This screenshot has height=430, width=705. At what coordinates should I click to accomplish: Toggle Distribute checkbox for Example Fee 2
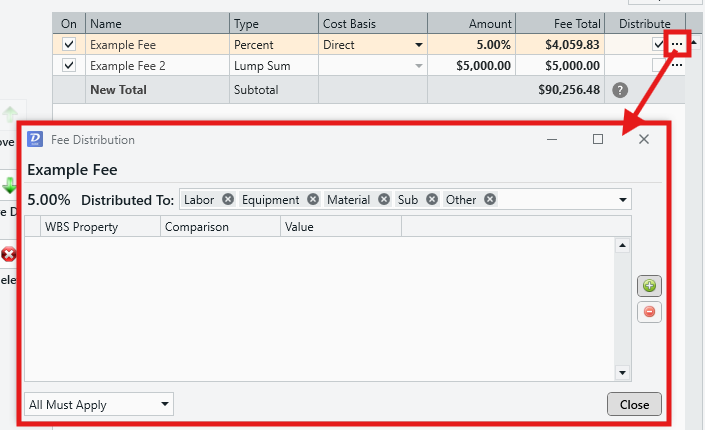click(658, 66)
